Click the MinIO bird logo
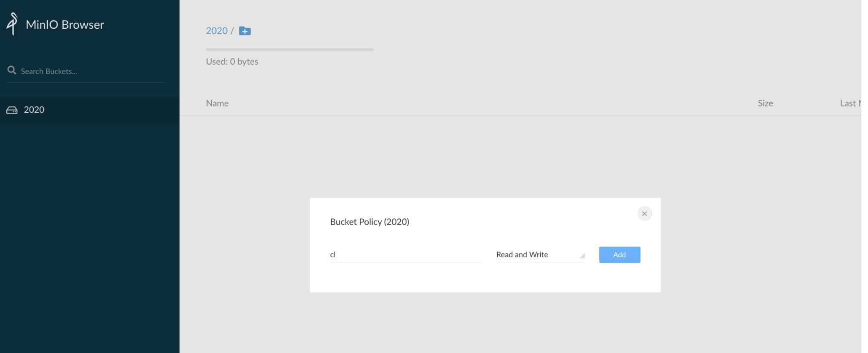This screenshot has width=868, height=353. point(12,24)
